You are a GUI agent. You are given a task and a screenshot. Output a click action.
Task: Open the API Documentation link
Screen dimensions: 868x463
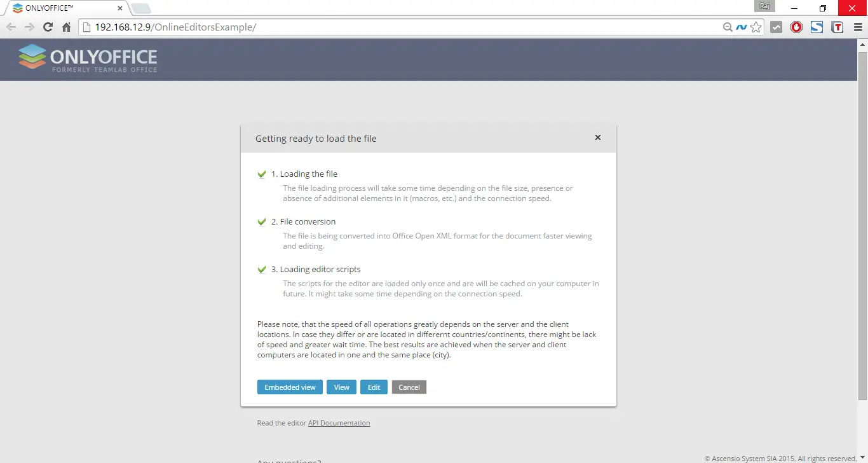339,423
